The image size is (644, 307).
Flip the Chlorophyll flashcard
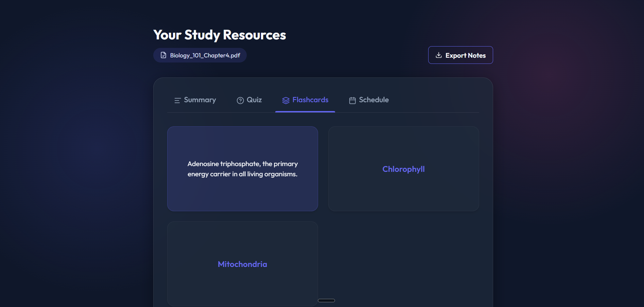pos(404,169)
